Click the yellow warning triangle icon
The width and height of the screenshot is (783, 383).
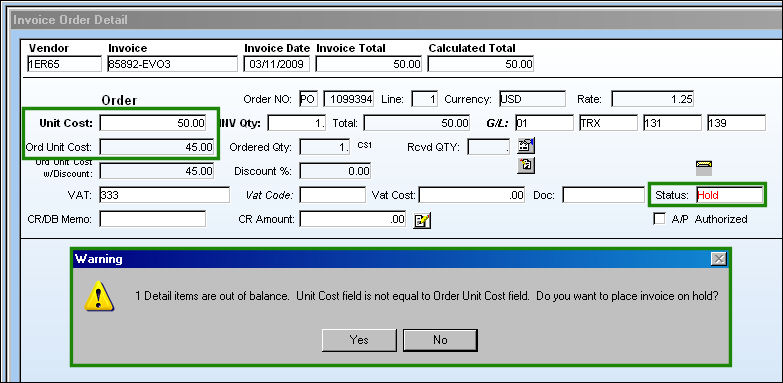99,296
